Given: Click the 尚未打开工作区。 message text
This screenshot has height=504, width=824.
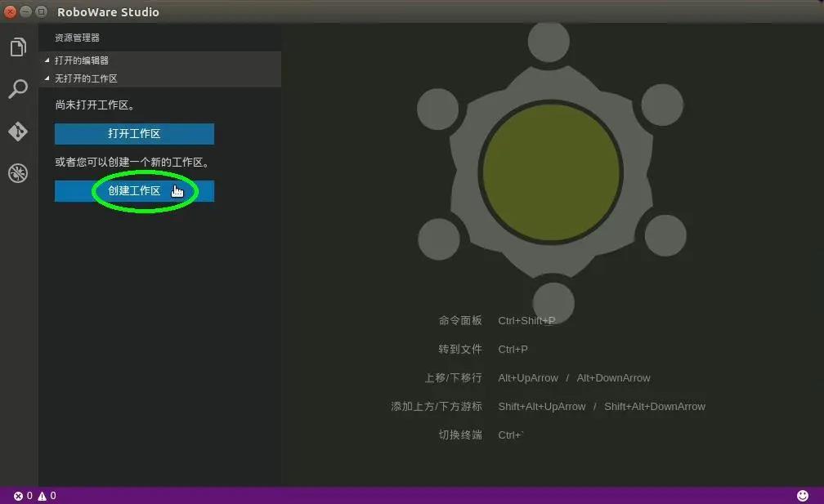Looking at the screenshot, I should [96, 105].
